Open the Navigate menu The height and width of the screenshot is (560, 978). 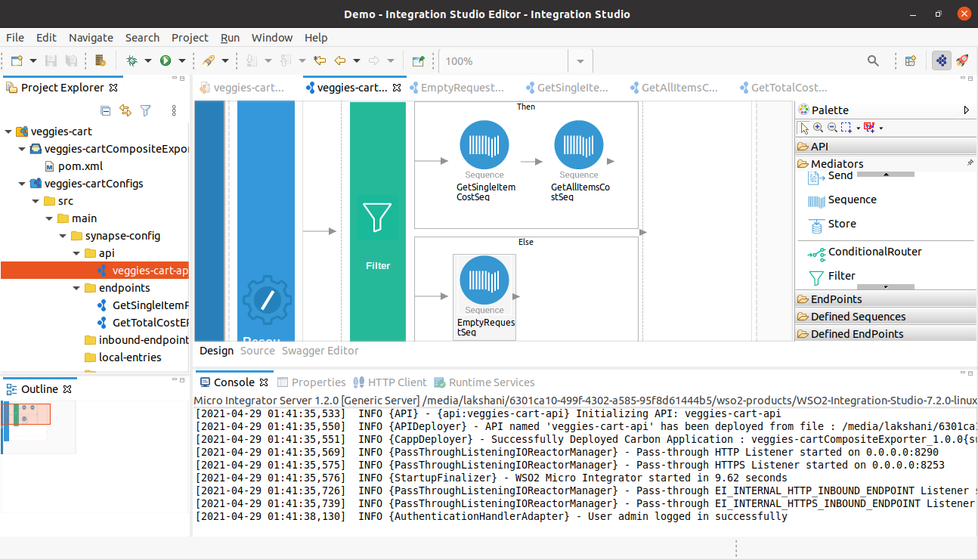(91, 38)
